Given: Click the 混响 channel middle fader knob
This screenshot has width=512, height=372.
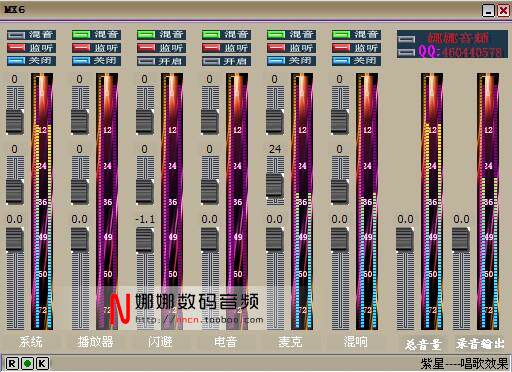Looking at the screenshot, I should tap(340, 191).
